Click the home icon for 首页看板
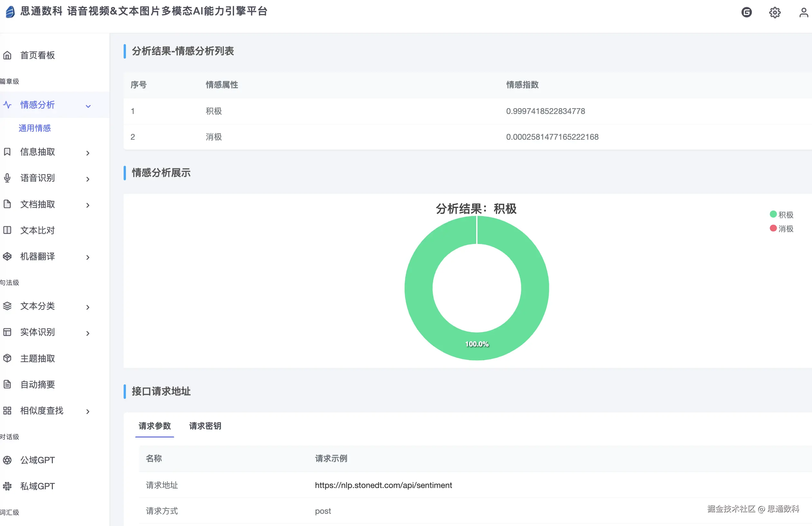The image size is (812, 526). pyautogui.click(x=7, y=55)
